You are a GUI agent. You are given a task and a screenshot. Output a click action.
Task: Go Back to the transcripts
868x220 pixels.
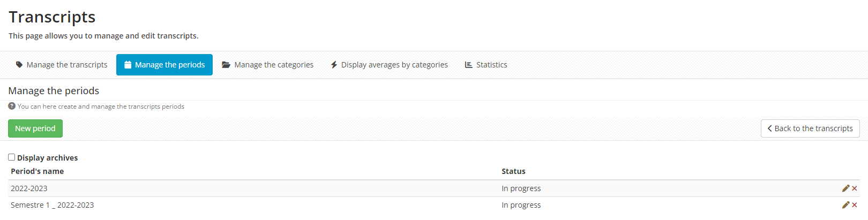pyautogui.click(x=810, y=128)
